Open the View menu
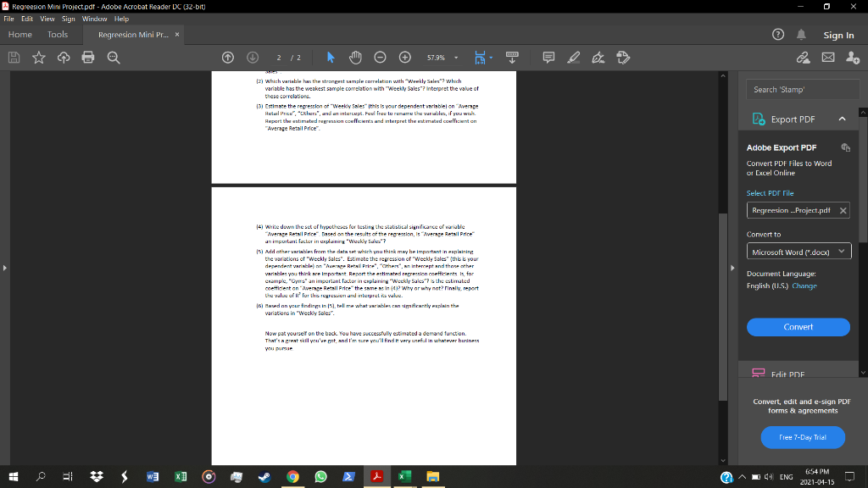The width and height of the screenshot is (868, 488). coord(47,19)
